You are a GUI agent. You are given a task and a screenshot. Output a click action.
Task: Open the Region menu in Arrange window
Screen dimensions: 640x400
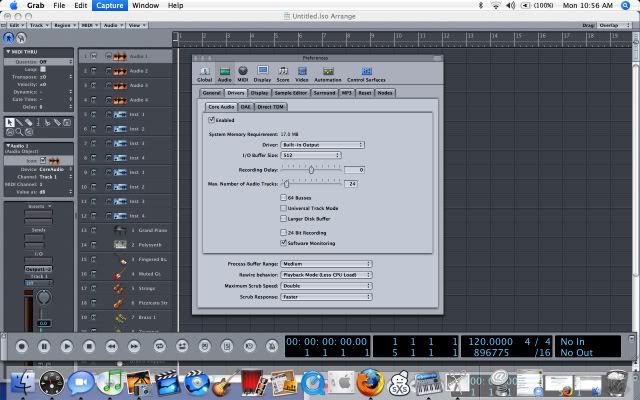(64, 25)
